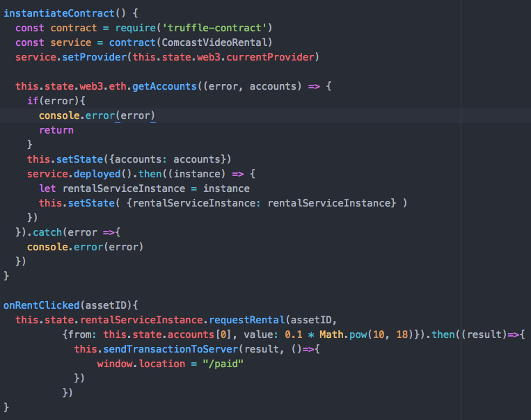Click the number 18 in Math.pow
The width and height of the screenshot is (531, 420).
coord(402,334)
